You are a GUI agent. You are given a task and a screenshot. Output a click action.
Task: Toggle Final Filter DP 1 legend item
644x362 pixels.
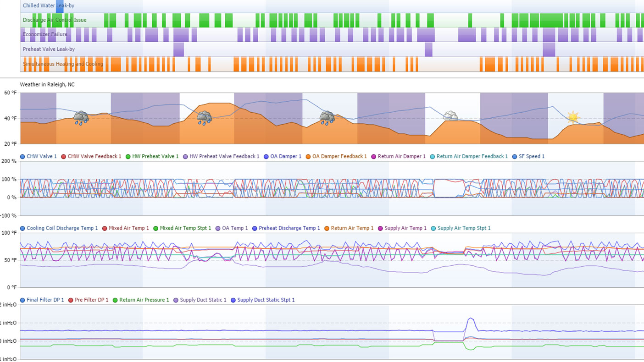[x=42, y=300]
